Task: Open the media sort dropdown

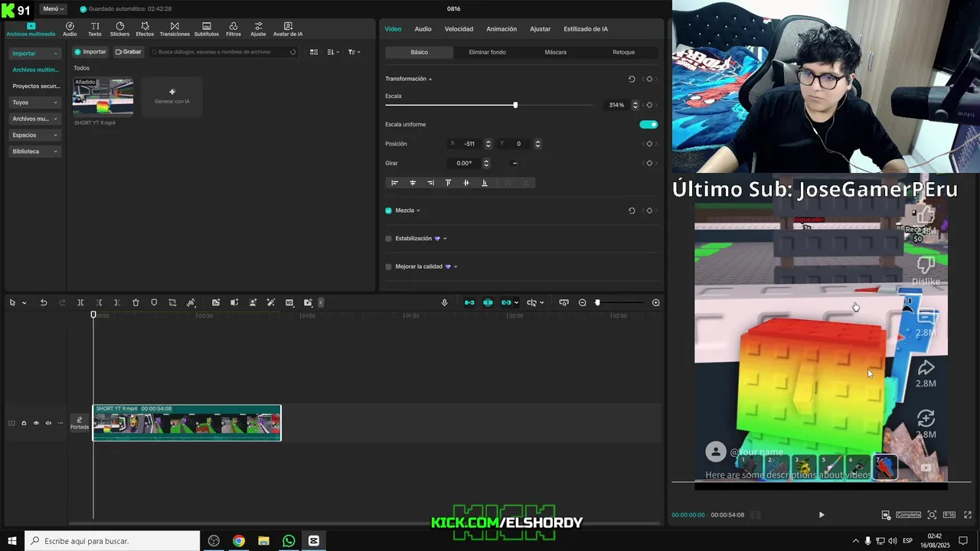Action: click(x=334, y=52)
